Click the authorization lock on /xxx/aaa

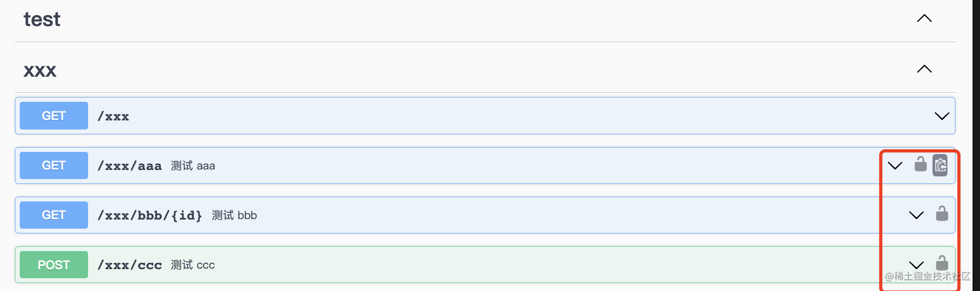[x=920, y=164]
